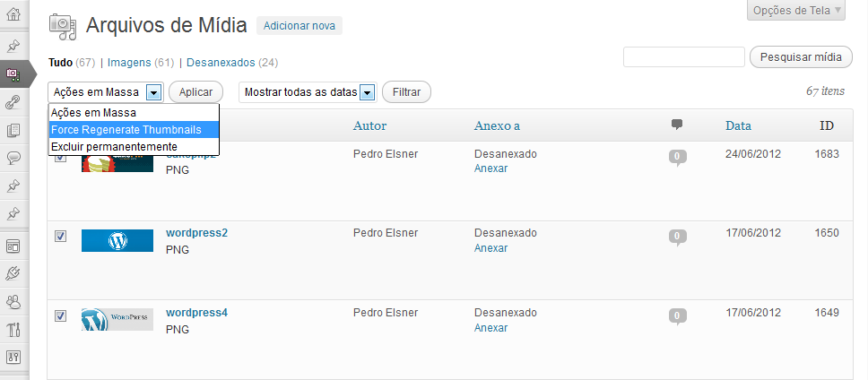The image size is (868, 380).
Task: Open the Plugins plug icon in sidebar
Action: click(x=13, y=273)
